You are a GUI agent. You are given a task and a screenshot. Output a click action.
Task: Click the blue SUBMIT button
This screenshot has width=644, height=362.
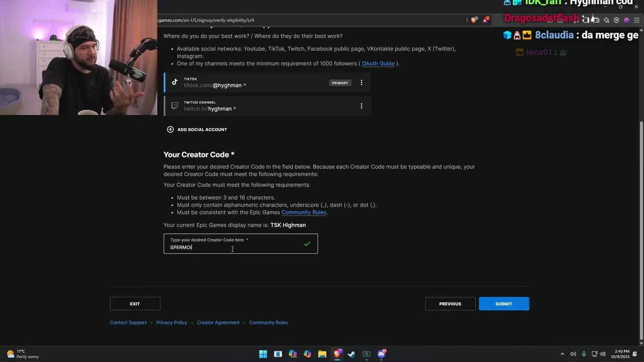pos(504,304)
